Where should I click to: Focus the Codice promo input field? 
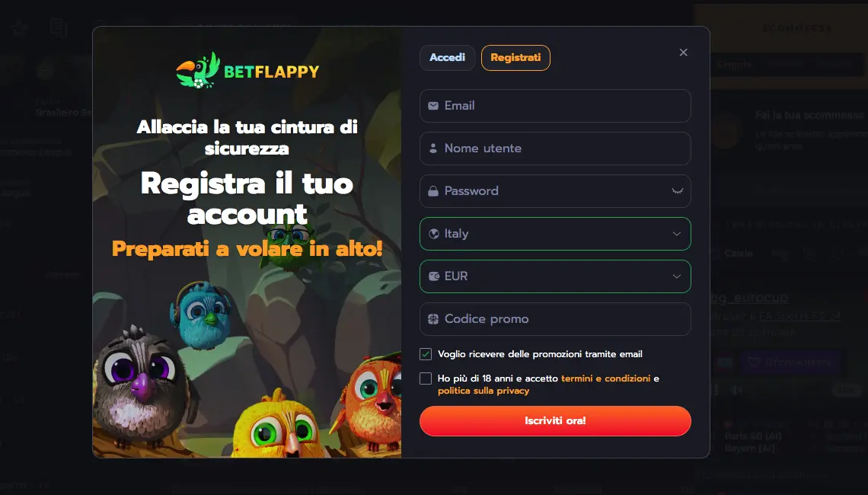pyautogui.click(x=555, y=319)
